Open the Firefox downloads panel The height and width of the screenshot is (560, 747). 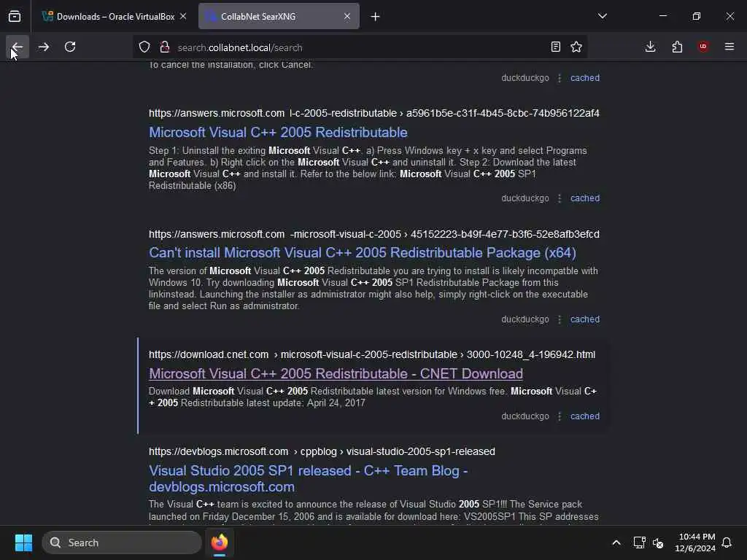pos(650,47)
